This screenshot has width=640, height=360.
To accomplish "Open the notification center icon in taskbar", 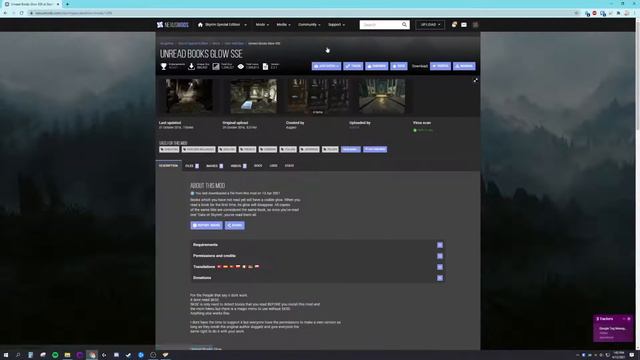I will (632, 355).
